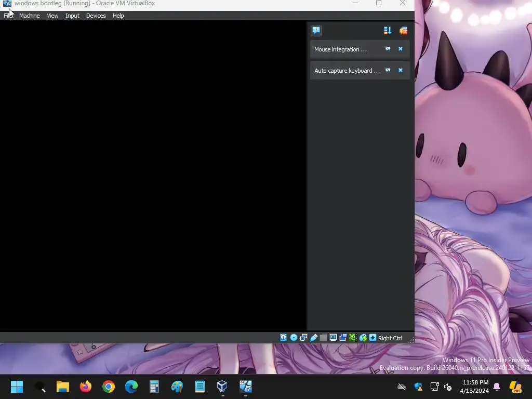Image resolution: width=532 pixels, height=399 pixels.
Task: Open the Help menu
Action: 118,16
